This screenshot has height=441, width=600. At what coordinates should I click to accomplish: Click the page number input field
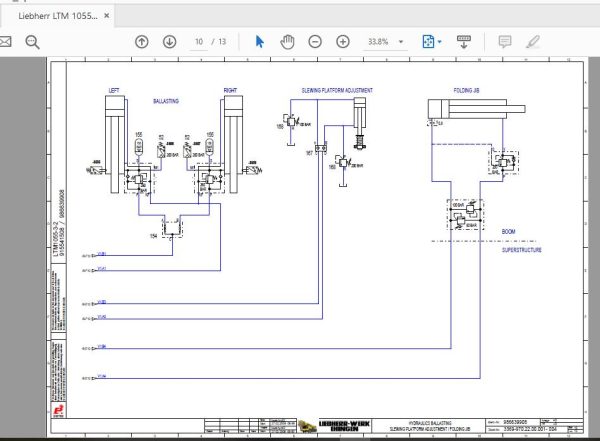(x=198, y=42)
